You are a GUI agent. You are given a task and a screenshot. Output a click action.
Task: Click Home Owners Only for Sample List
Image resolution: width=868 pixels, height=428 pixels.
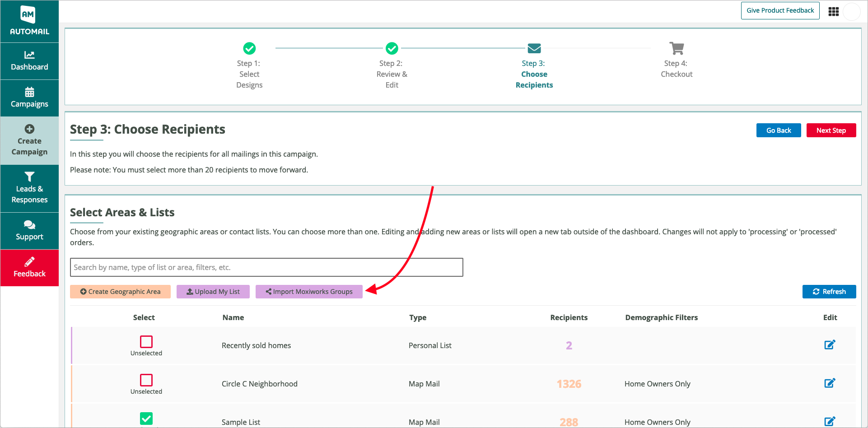point(657,422)
